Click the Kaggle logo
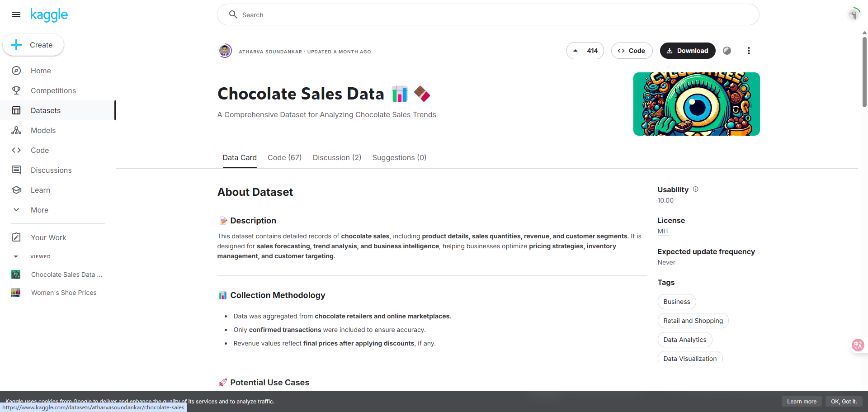 coord(49,15)
